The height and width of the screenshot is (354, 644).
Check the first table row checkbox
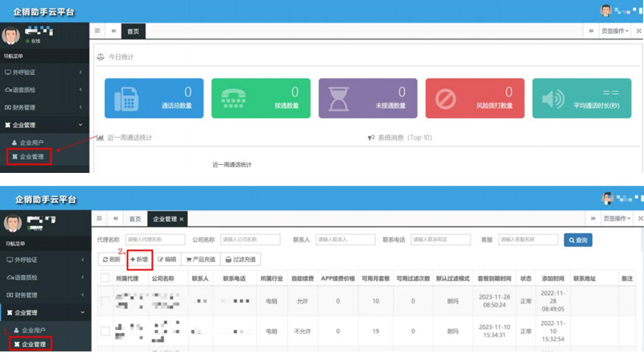pyautogui.click(x=105, y=303)
